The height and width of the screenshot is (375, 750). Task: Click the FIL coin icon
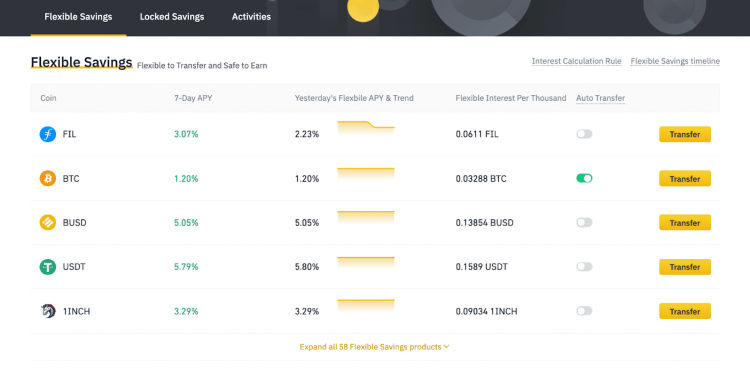(48, 134)
